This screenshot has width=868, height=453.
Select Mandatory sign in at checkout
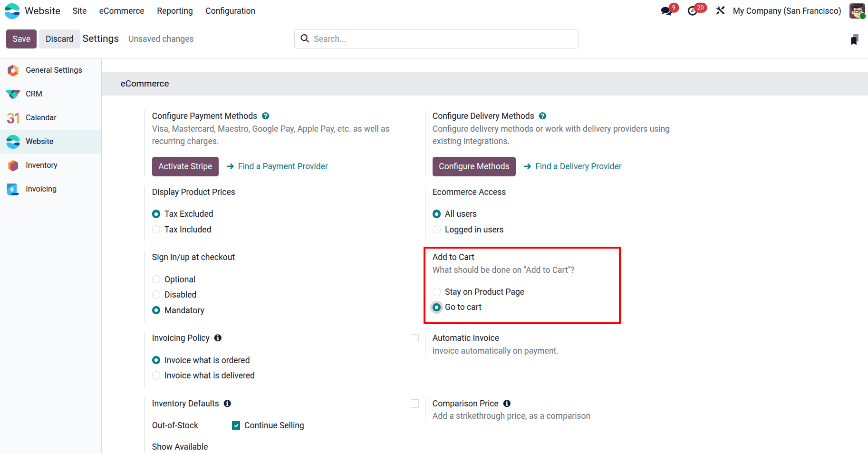click(x=156, y=310)
